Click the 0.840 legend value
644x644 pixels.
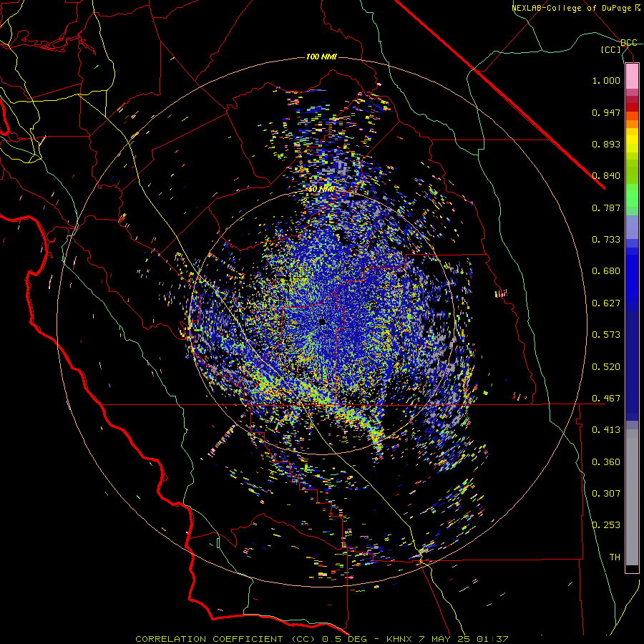pos(606,176)
